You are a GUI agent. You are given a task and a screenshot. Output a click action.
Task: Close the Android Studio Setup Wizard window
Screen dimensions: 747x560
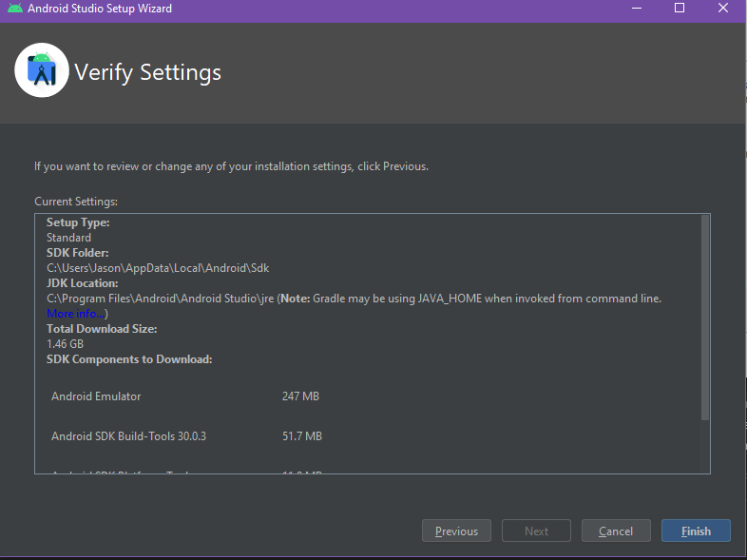pyautogui.click(x=722, y=9)
